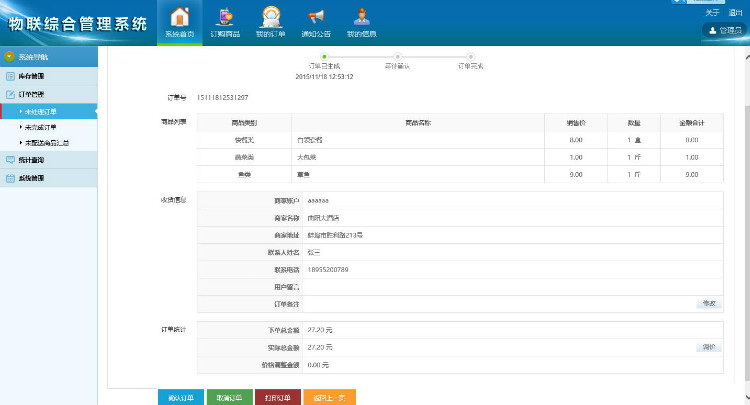Click the orange 返回上一页 button

pyautogui.click(x=328, y=397)
